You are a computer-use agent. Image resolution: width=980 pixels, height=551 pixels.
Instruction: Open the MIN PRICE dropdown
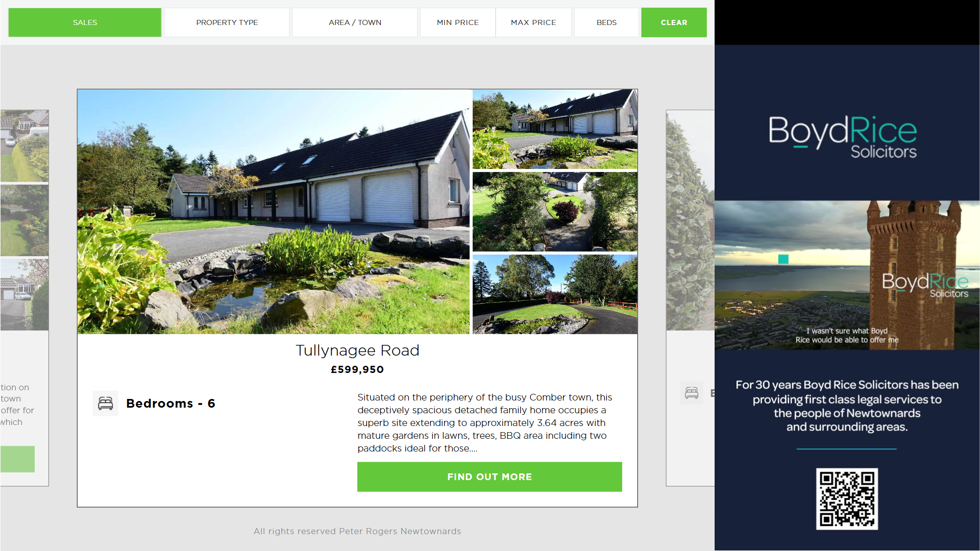458,22
